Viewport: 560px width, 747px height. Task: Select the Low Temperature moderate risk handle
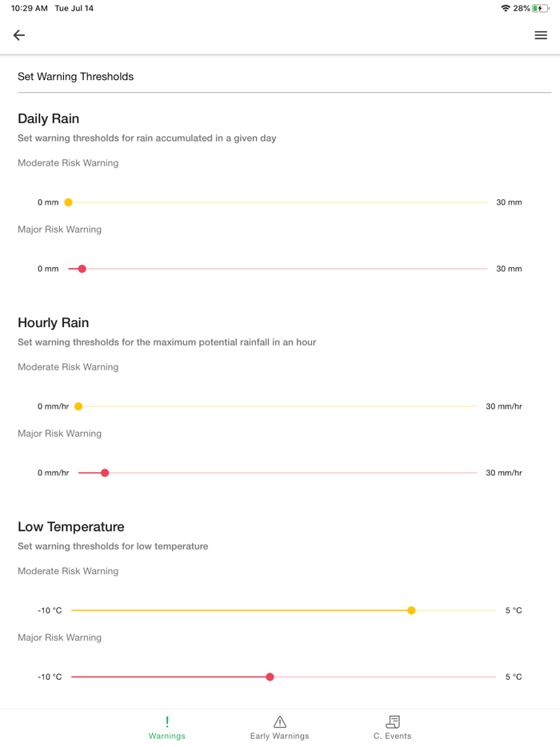tap(410, 610)
